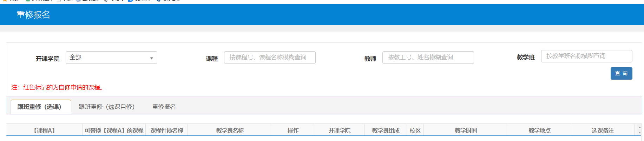Click the 开课学院 table column header
The width and height of the screenshot is (644, 141).
tap(339, 130)
